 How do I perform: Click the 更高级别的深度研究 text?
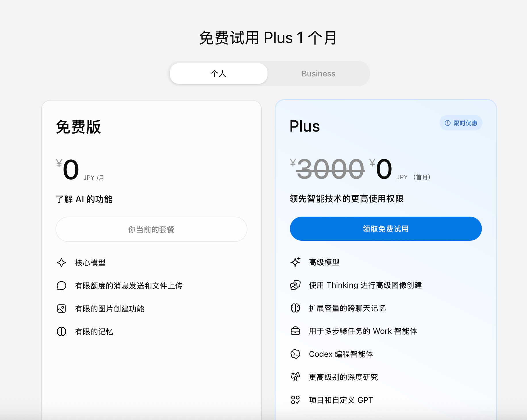[343, 377]
